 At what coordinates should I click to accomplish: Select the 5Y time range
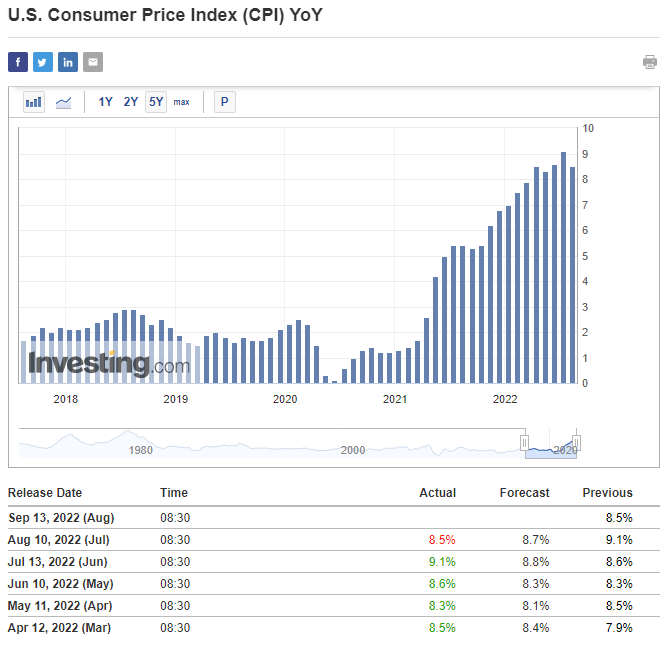click(156, 102)
